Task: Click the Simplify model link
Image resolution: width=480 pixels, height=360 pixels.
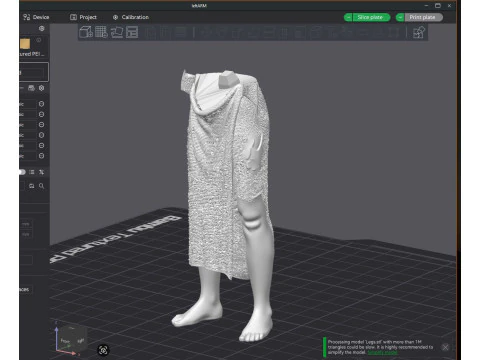Action: tap(382, 352)
